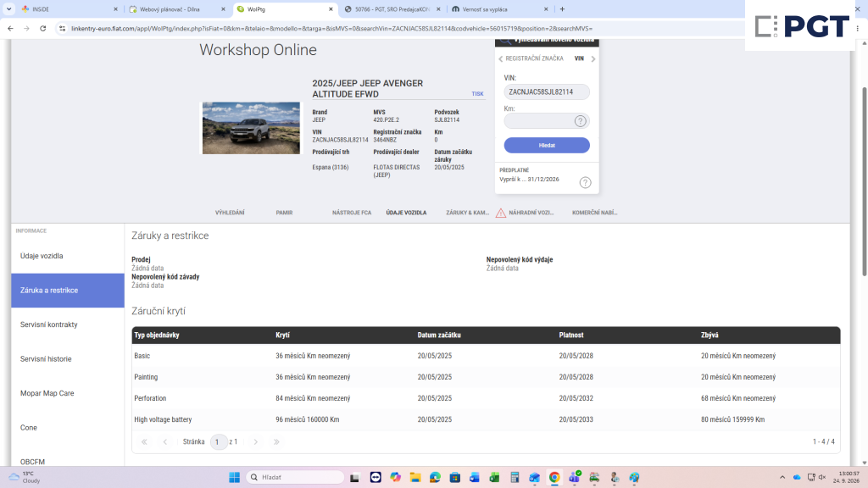Image resolution: width=868 pixels, height=488 pixels.
Task: Click the previous page arrow in pagination
Action: 165,442
